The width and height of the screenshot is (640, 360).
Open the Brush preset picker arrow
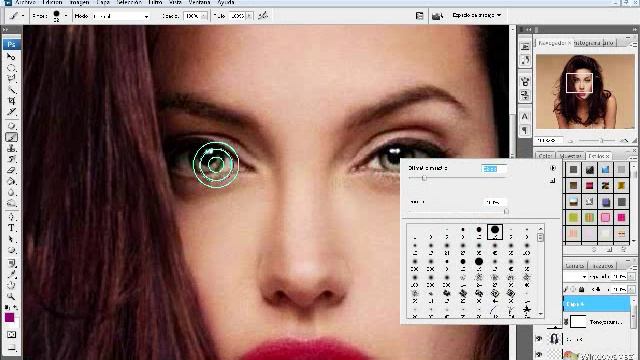66,16
